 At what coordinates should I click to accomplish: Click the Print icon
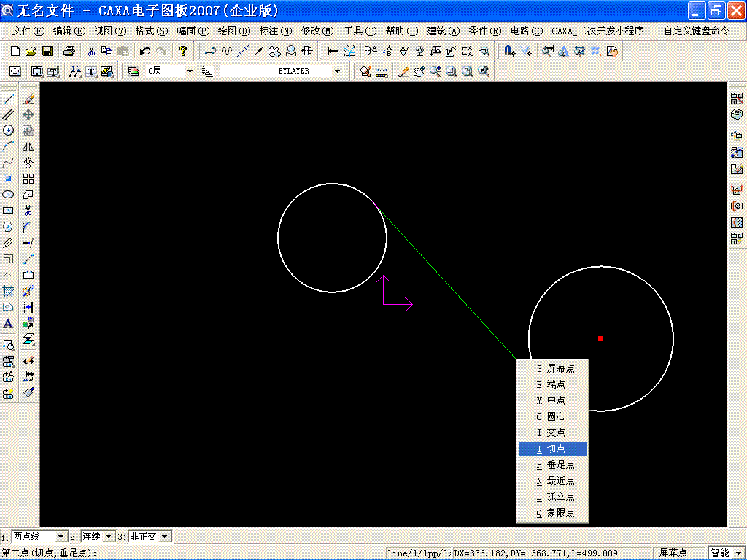tap(69, 51)
